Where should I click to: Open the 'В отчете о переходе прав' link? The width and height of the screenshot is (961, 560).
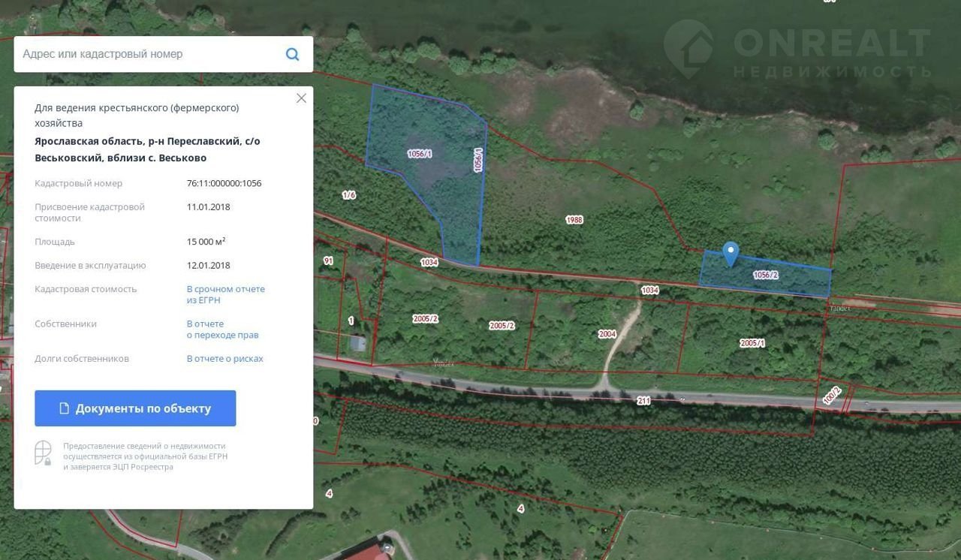pyautogui.click(x=222, y=330)
